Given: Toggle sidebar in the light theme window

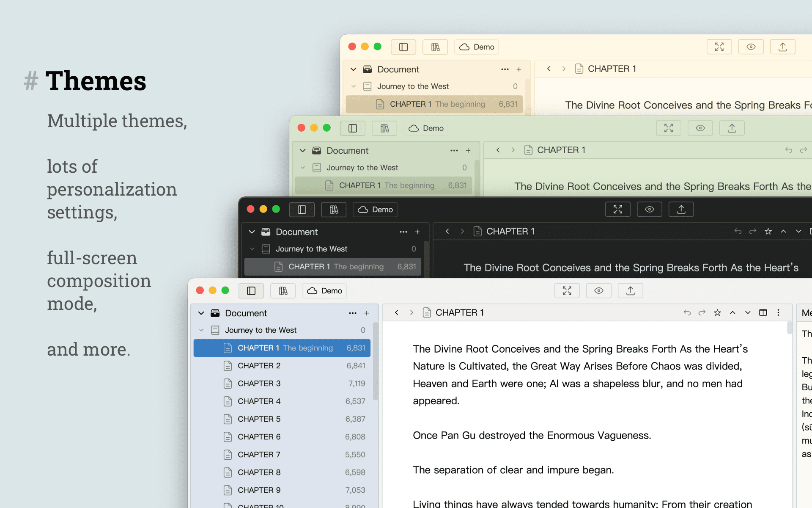Looking at the screenshot, I should pos(251,291).
